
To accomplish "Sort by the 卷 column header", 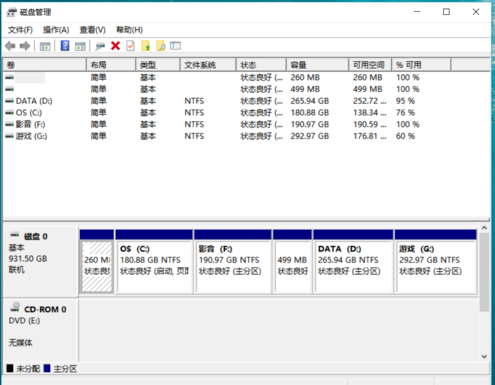I will tap(45, 65).
